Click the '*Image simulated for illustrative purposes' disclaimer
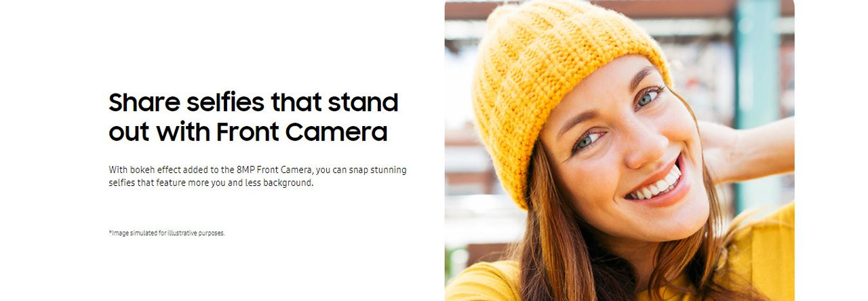The height and width of the screenshot is (301, 868). 166,233
